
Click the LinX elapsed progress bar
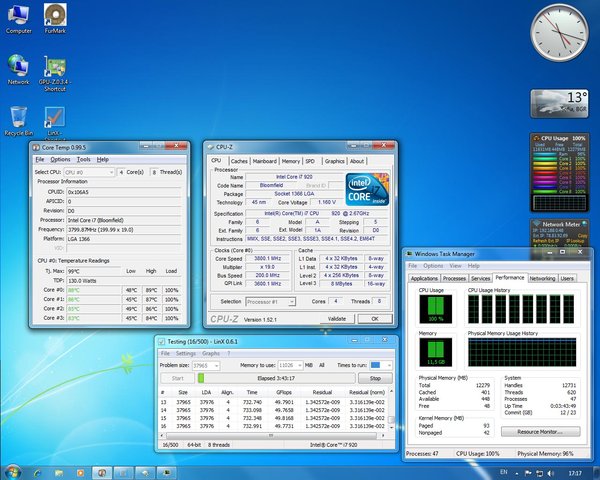[276, 378]
